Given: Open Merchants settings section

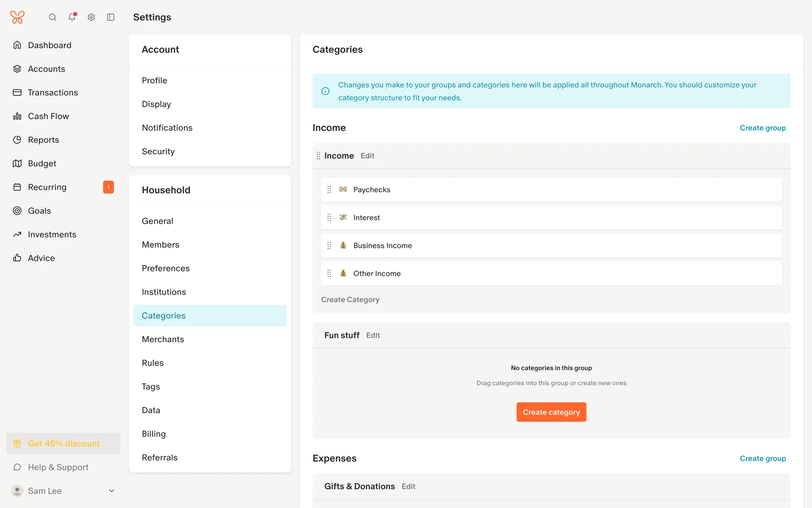Looking at the screenshot, I should click(x=163, y=339).
